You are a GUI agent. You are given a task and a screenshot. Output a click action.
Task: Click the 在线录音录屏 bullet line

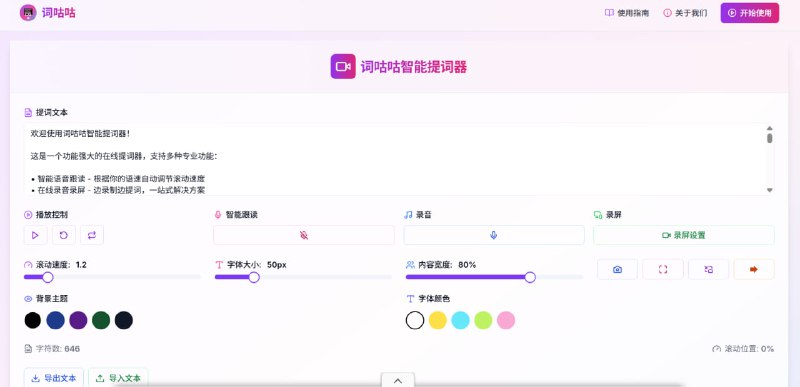(118, 190)
